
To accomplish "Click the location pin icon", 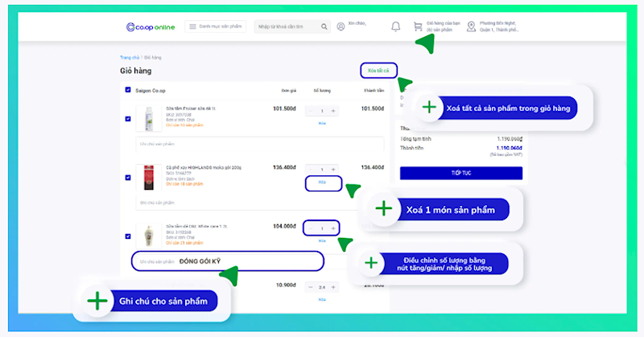I will pos(470,27).
